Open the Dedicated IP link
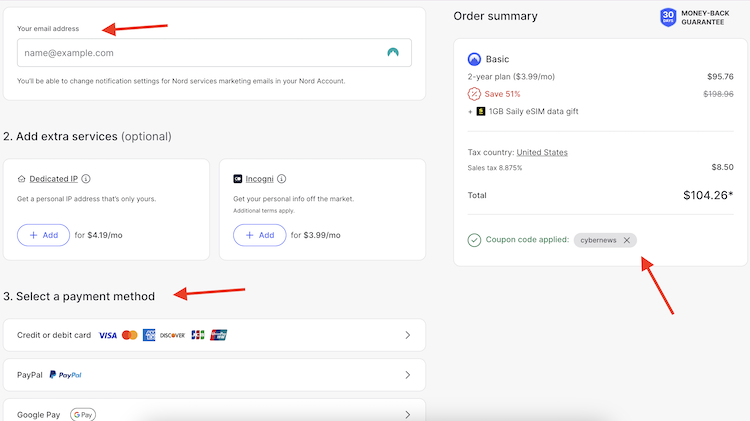This screenshot has width=750, height=421. (x=54, y=179)
